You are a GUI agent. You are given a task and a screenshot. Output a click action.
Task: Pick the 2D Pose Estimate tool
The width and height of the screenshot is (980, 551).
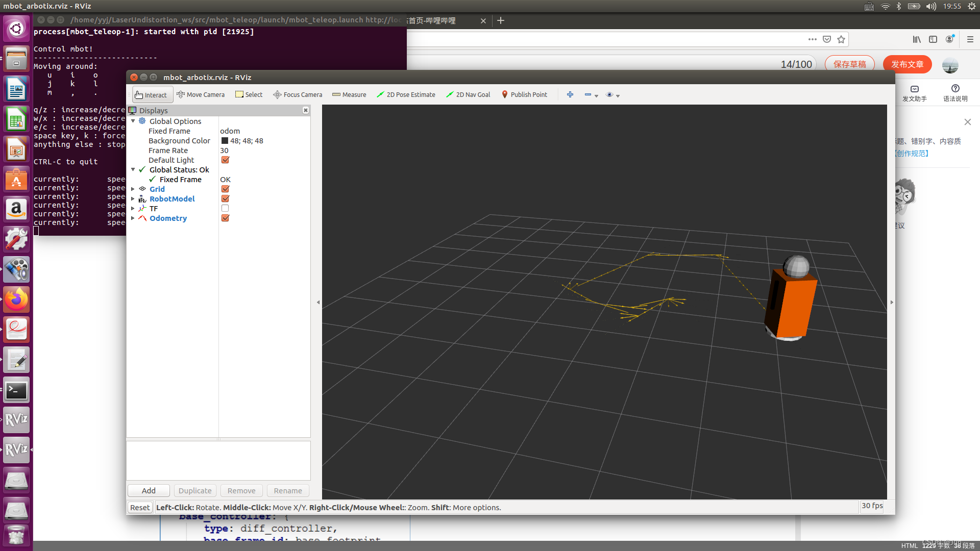[x=406, y=94]
